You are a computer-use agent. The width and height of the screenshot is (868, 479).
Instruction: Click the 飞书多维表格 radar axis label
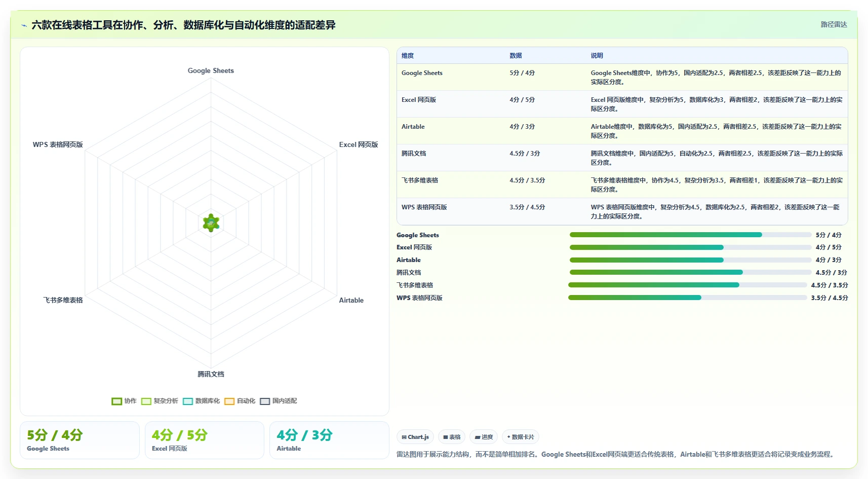pos(63,301)
